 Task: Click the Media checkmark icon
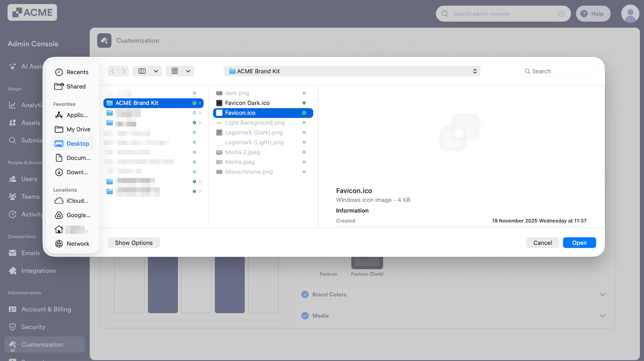[305, 316]
